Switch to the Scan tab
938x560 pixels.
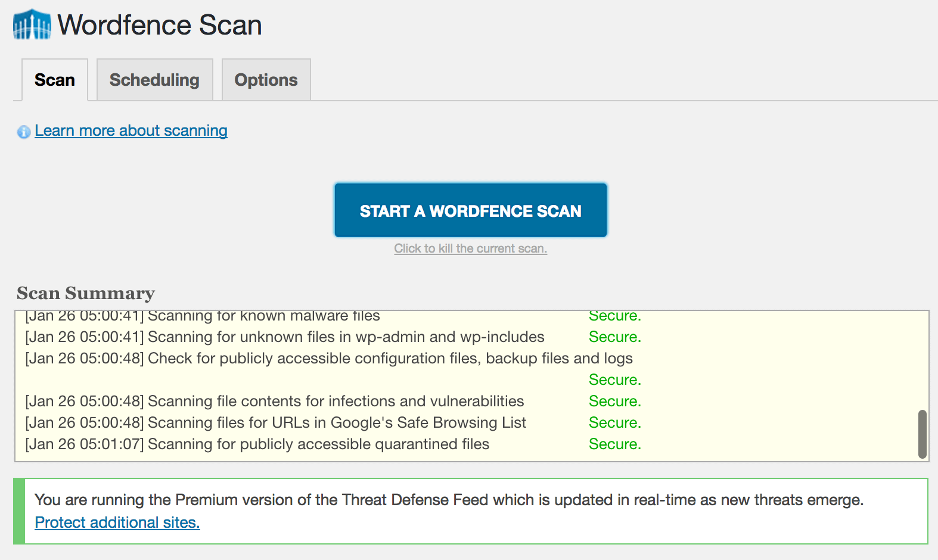(55, 80)
